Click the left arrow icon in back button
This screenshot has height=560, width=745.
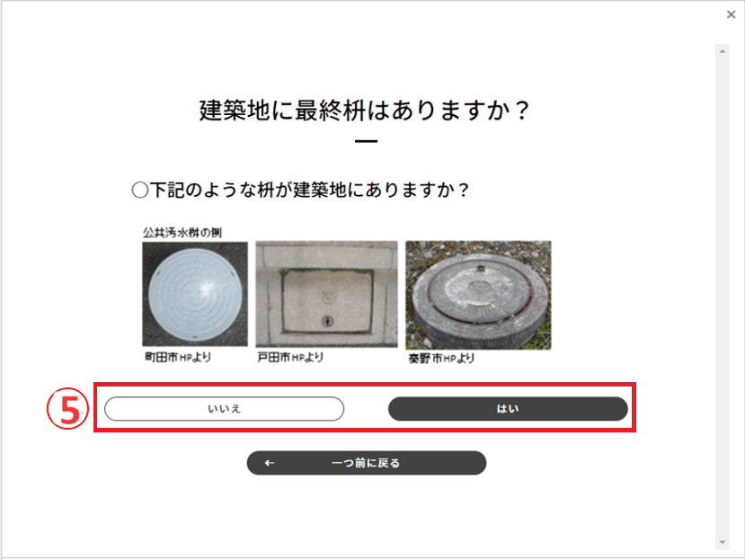(x=270, y=463)
